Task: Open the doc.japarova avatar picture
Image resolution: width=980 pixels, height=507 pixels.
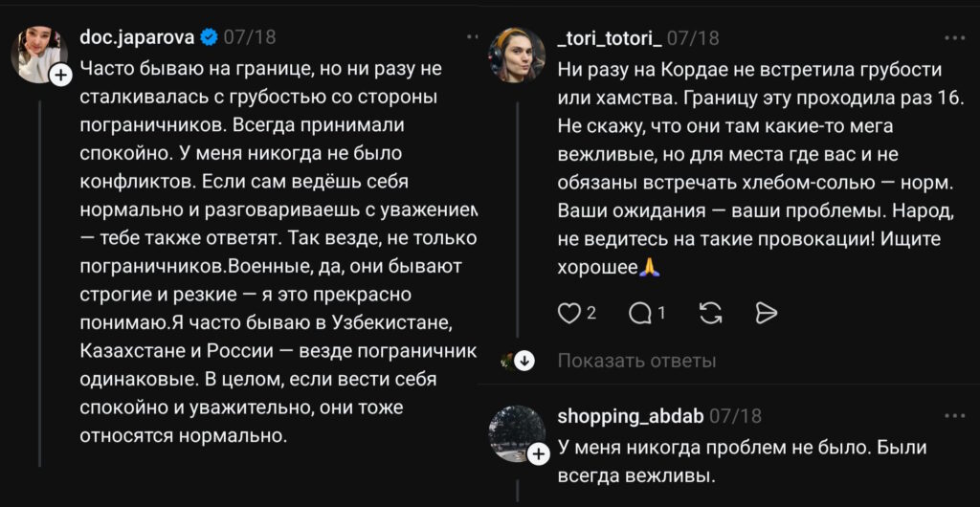Action: 38,55
